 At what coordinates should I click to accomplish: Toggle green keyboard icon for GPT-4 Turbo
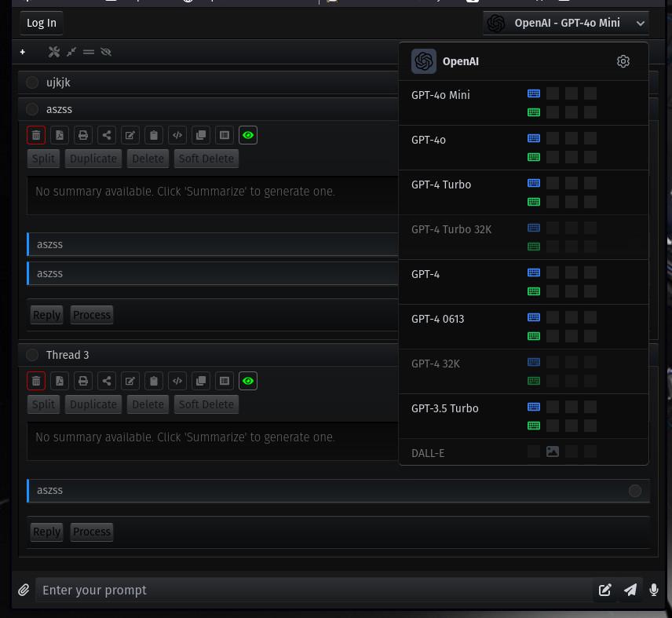pos(534,202)
